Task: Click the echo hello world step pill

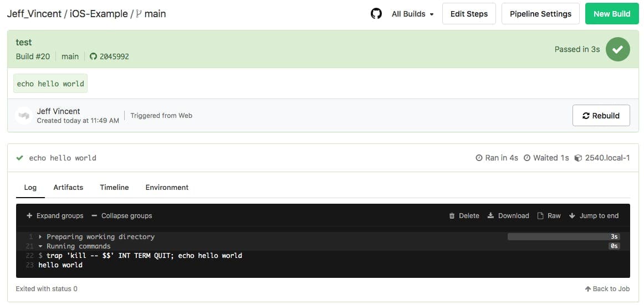Action: click(50, 84)
